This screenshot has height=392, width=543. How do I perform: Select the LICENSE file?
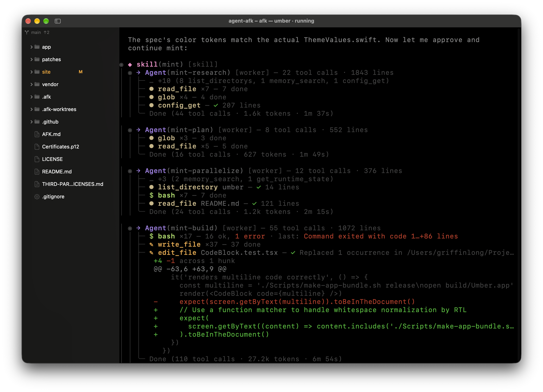coord(52,159)
